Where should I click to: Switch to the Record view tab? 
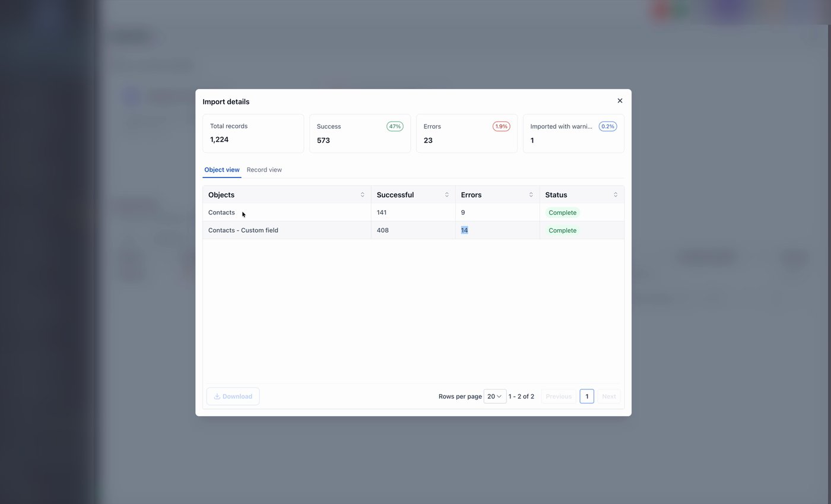264,170
